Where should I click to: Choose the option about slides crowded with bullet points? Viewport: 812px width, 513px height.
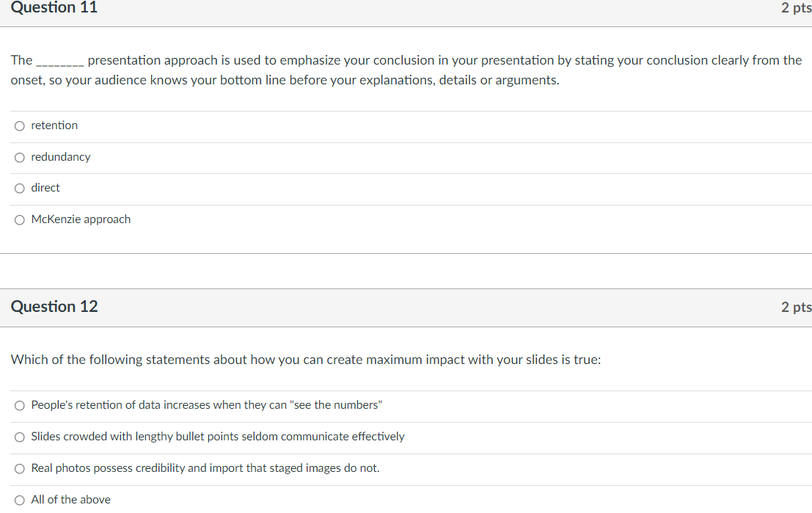(x=19, y=437)
